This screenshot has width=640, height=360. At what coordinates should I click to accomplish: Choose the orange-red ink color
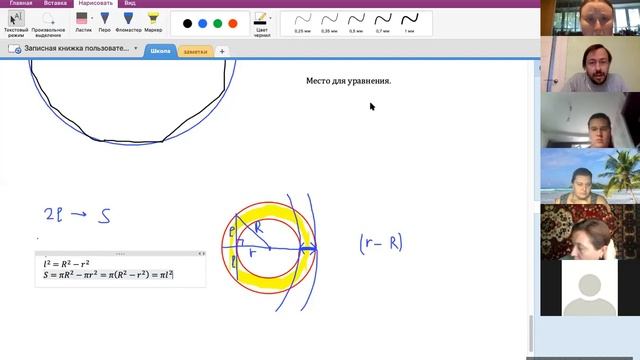233,24
